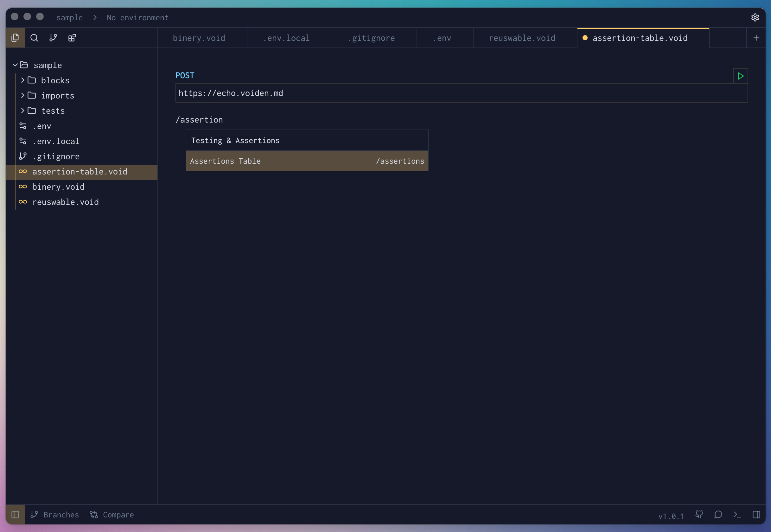Expand the imports folder
771x532 pixels.
(x=57, y=96)
